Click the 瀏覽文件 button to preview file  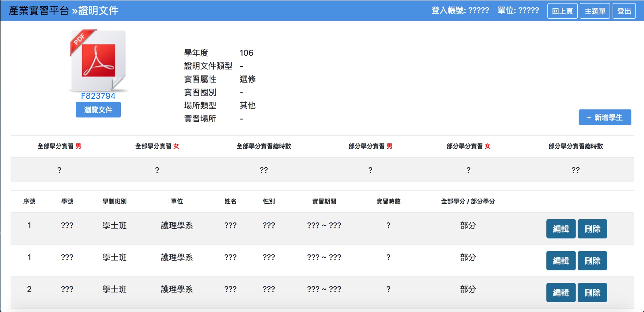pos(98,109)
